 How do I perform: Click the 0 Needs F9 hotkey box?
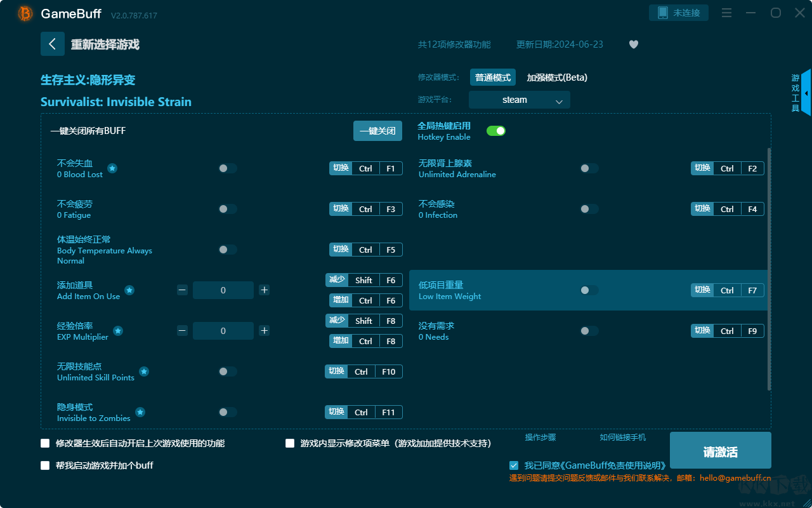728,331
